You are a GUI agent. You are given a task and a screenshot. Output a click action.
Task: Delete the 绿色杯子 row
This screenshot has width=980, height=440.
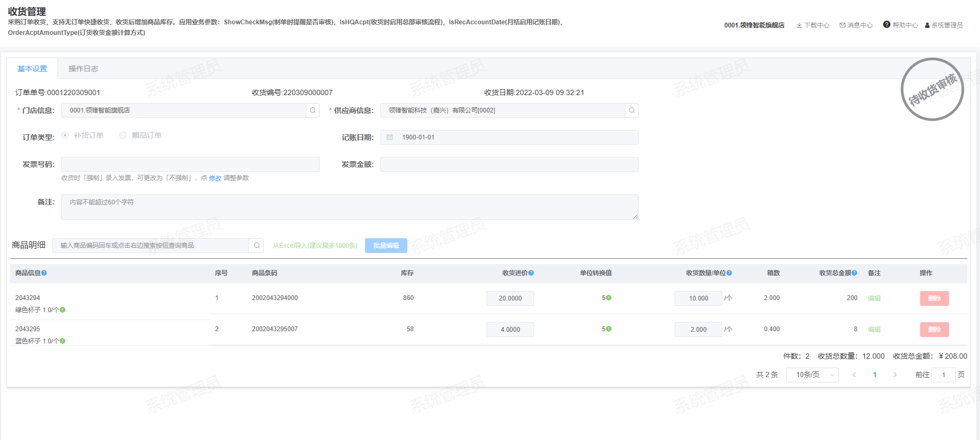point(935,298)
